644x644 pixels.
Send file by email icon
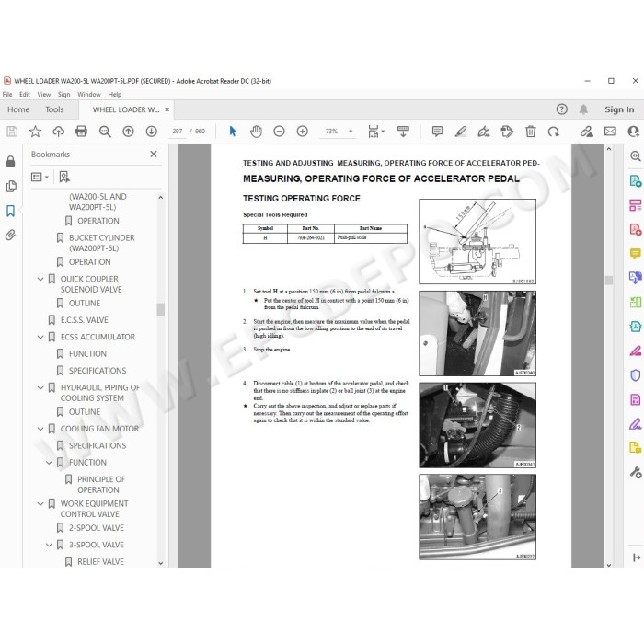[610, 132]
